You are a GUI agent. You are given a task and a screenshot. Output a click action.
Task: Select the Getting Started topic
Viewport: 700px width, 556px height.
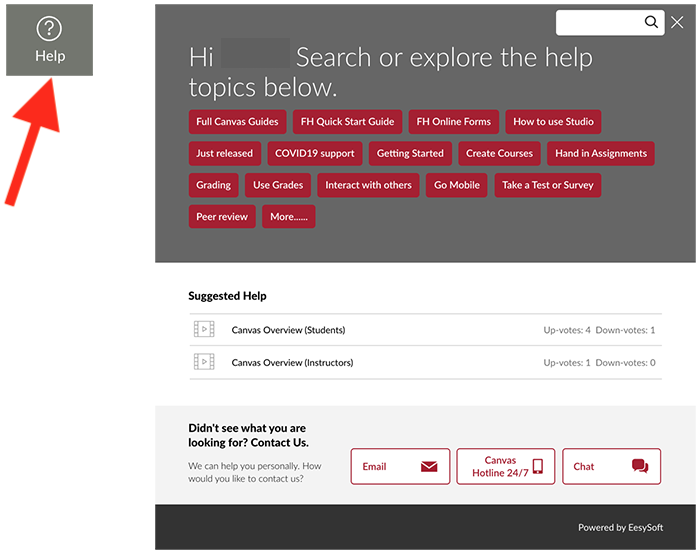[410, 153]
